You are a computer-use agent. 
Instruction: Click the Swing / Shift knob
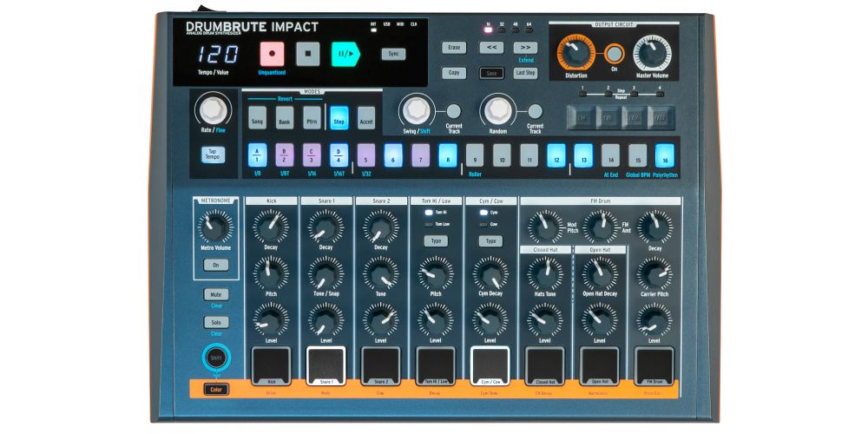tap(417, 110)
